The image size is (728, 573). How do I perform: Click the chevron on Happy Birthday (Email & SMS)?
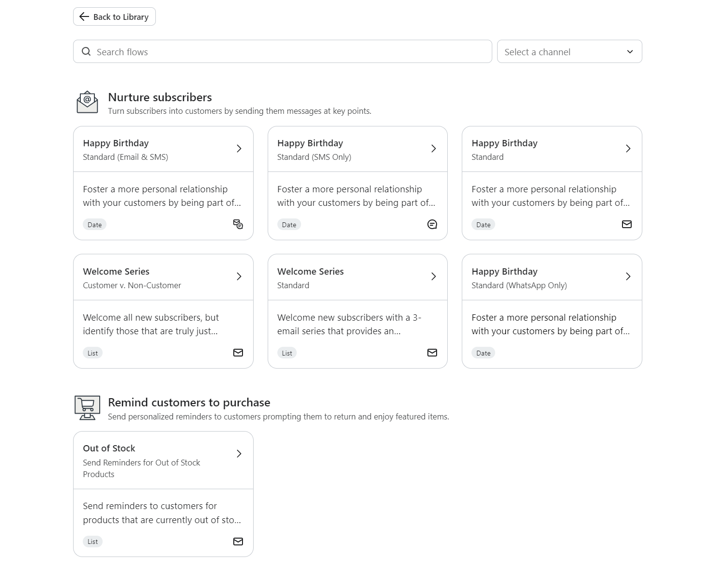(x=239, y=148)
